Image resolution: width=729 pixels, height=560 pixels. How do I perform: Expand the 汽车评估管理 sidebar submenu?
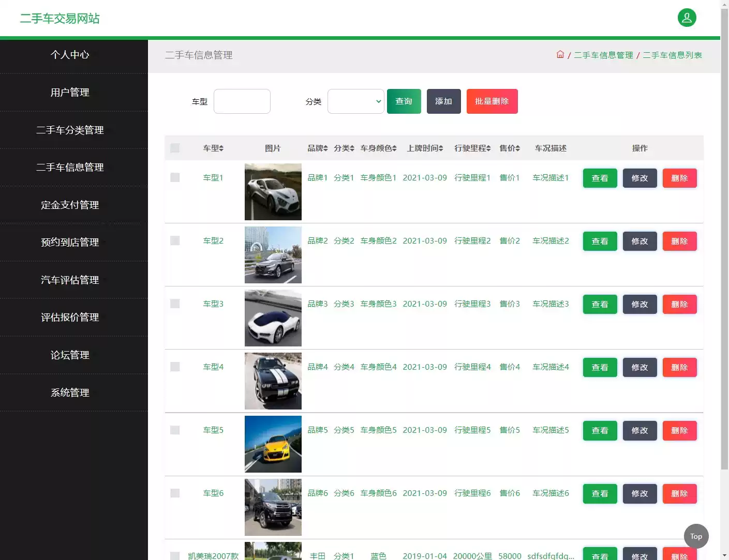[70, 280]
